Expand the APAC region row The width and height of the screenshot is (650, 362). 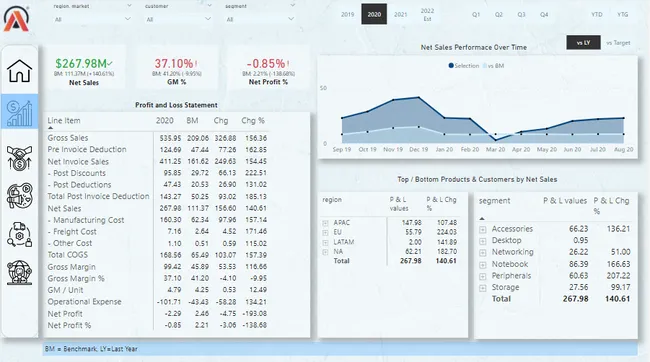(325, 223)
